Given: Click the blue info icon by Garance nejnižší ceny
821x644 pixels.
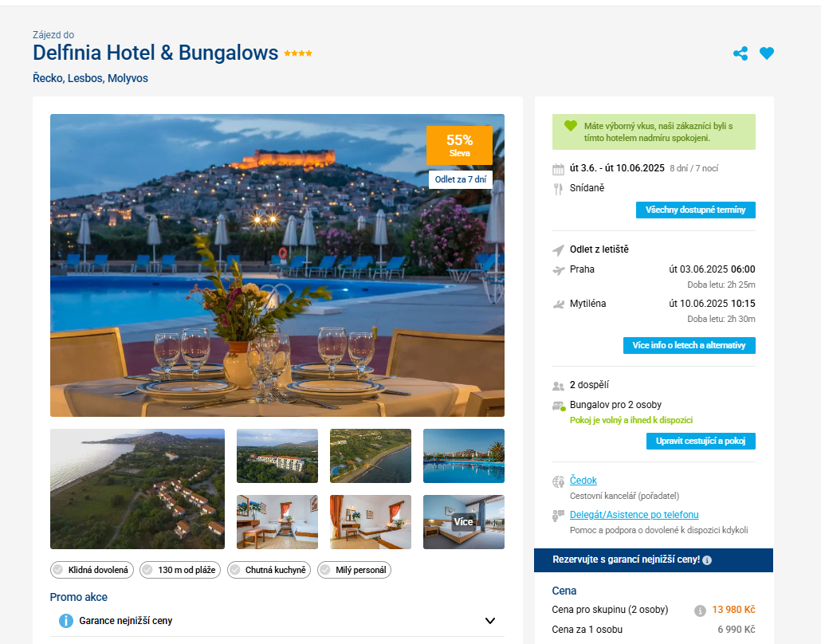Looking at the screenshot, I should (x=66, y=621).
